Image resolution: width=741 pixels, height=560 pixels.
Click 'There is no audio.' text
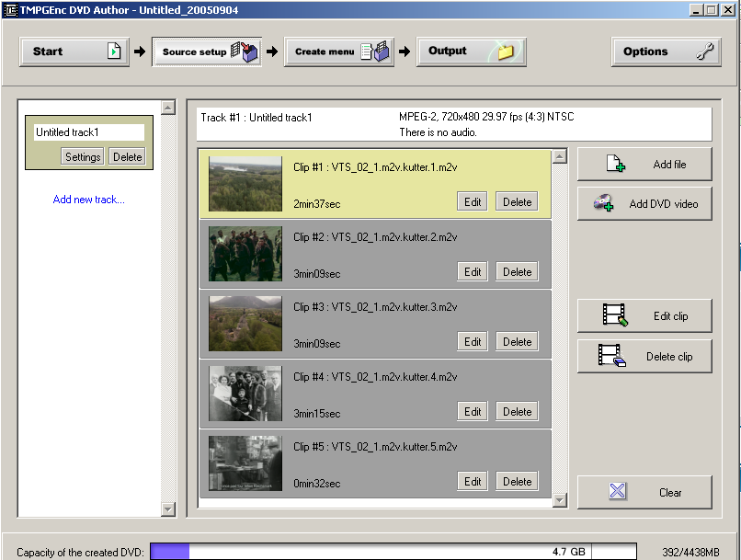pos(438,132)
